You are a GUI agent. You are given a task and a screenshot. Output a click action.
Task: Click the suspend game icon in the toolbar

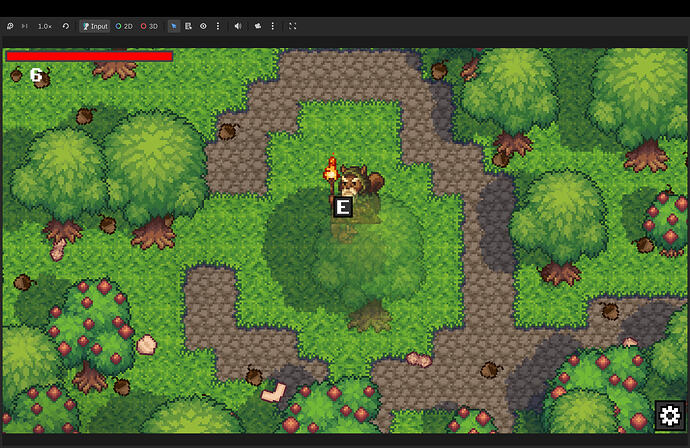10,26
